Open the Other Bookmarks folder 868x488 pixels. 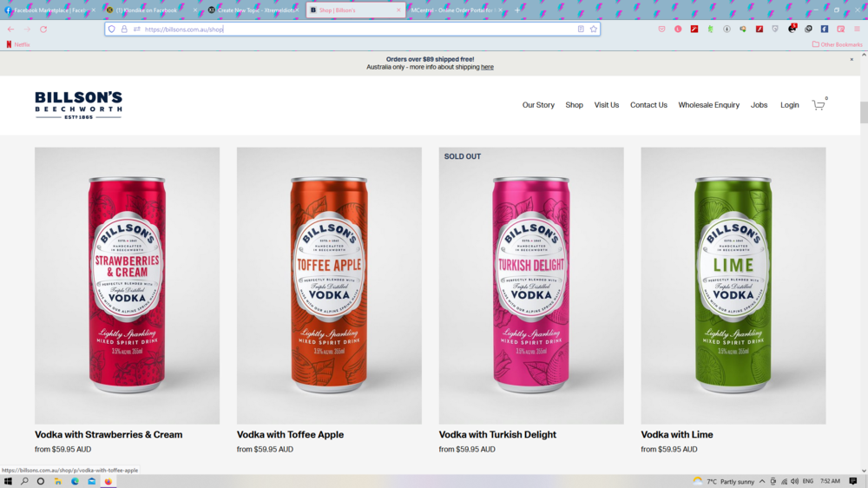coord(837,44)
